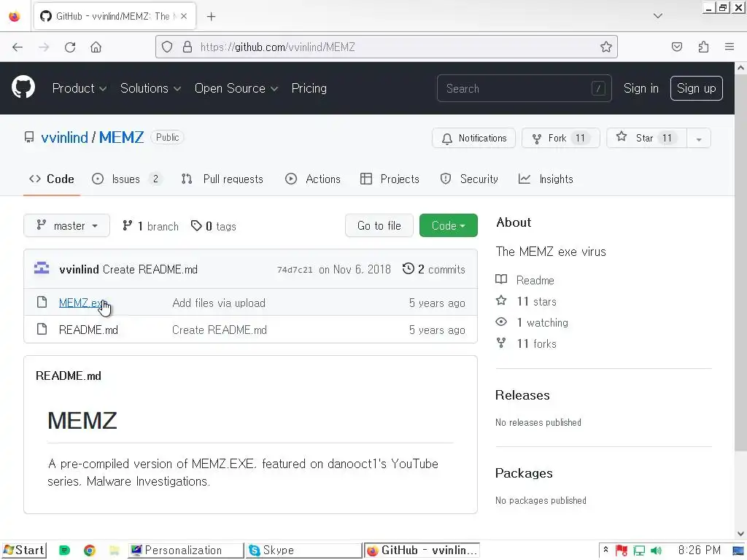The width and height of the screenshot is (747, 560).
Task: Open the Pricing page
Action: coord(309,88)
